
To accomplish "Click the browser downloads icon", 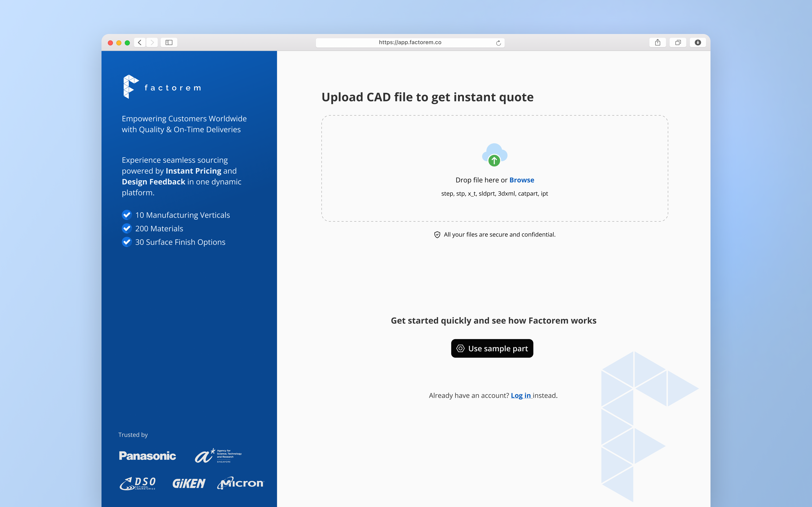I will click(x=698, y=43).
